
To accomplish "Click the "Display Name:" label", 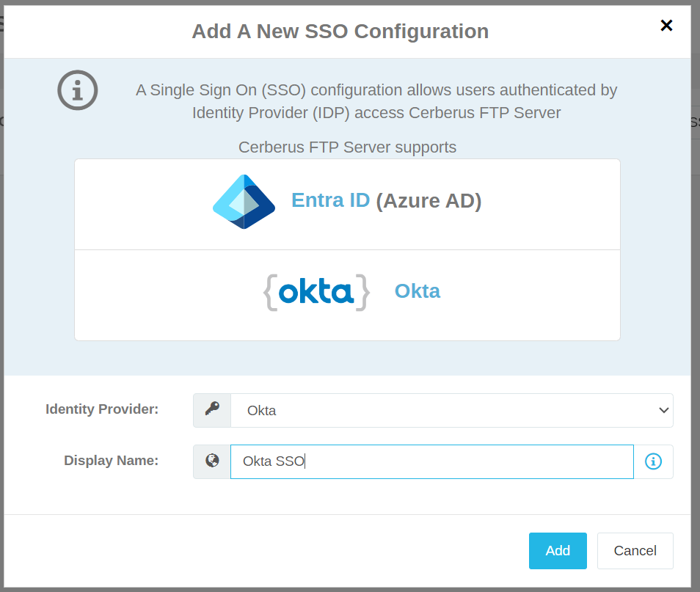I will click(111, 460).
